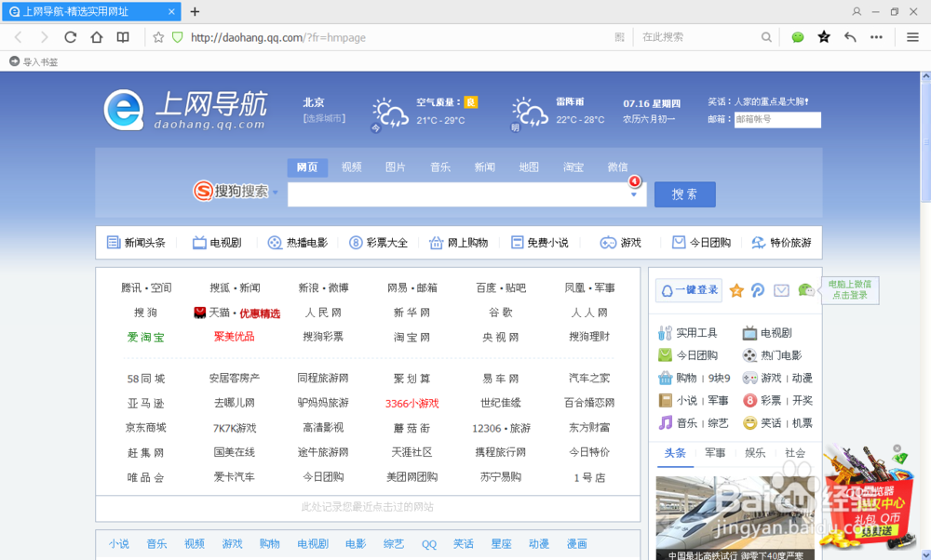
Task: Open 热门电影 in the side panel
Action: click(772, 355)
